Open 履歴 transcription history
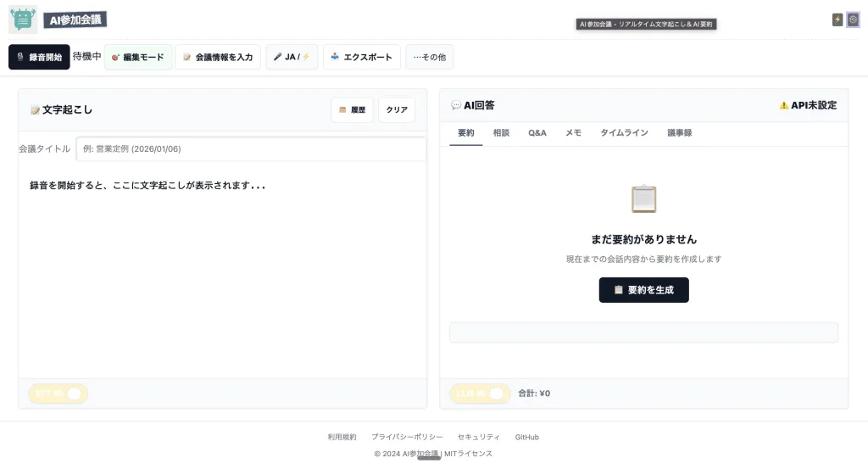 click(x=352, y=110)
